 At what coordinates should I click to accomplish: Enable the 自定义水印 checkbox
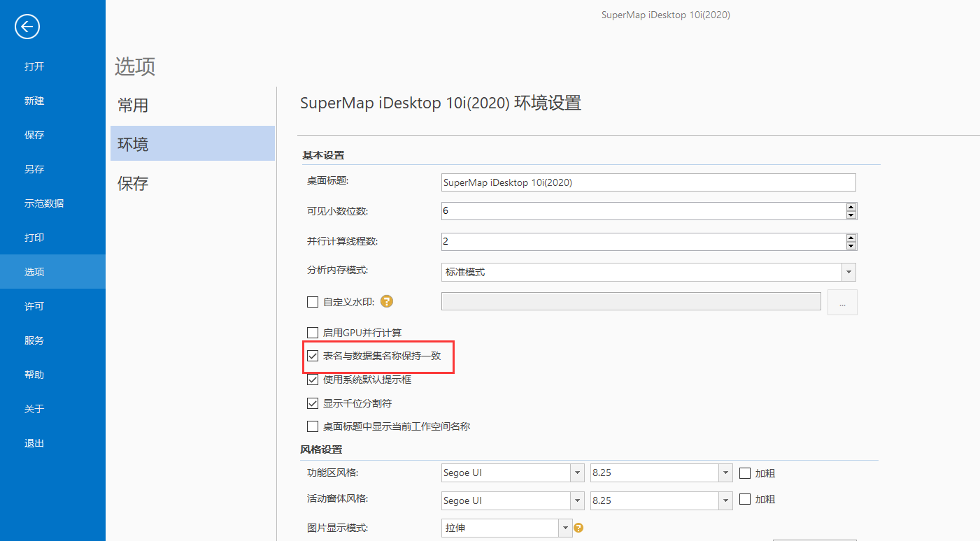313,303
